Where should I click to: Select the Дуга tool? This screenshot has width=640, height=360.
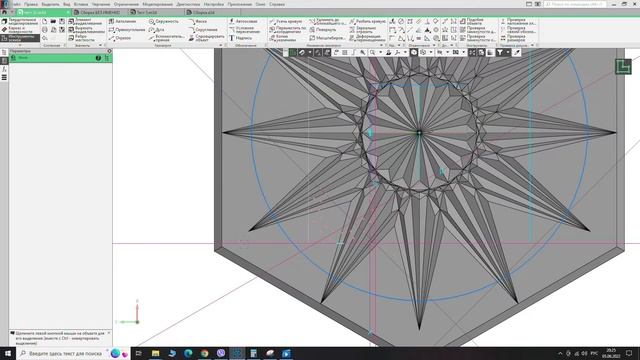pyautogui.click(x=157, y=30)
